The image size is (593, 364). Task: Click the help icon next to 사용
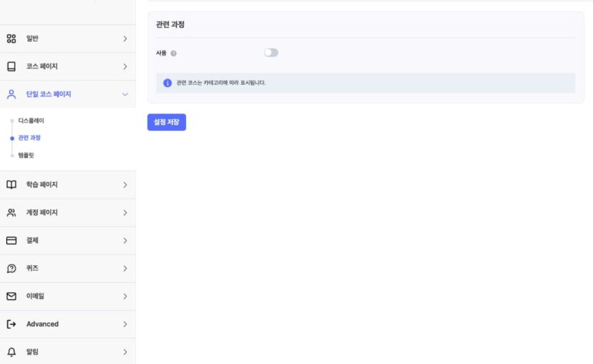173,53
